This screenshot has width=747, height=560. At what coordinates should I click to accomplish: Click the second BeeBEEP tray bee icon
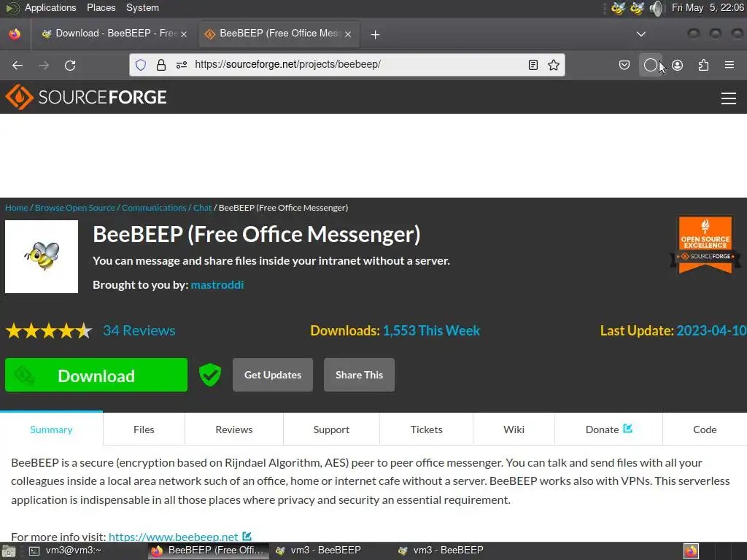pyautogui.click(x=637, y=8)
